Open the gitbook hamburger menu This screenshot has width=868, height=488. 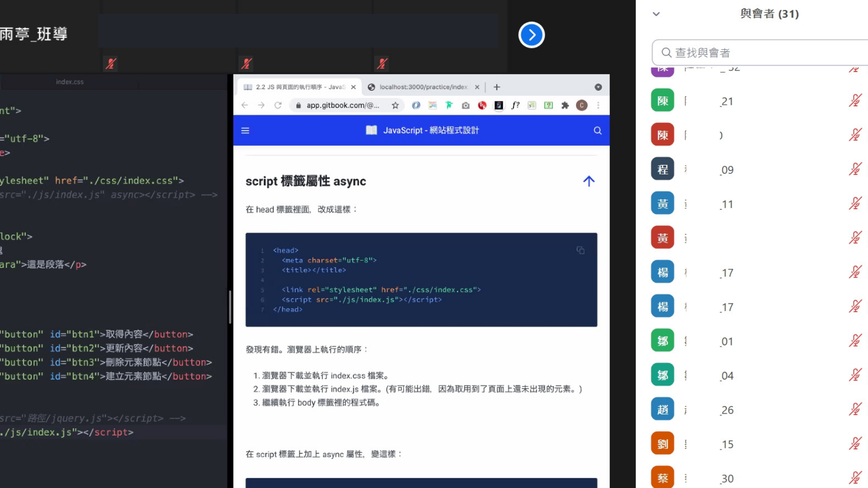(x=245, y=131)
